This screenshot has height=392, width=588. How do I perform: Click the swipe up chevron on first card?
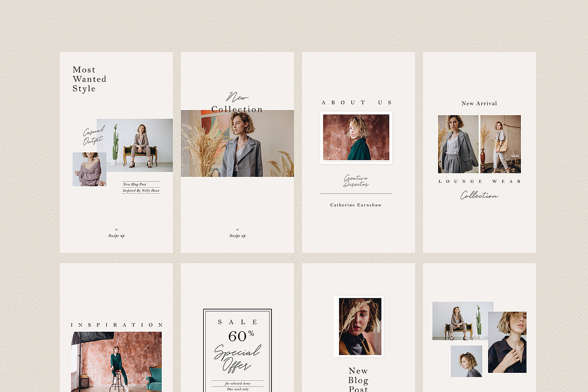(116, 229)
